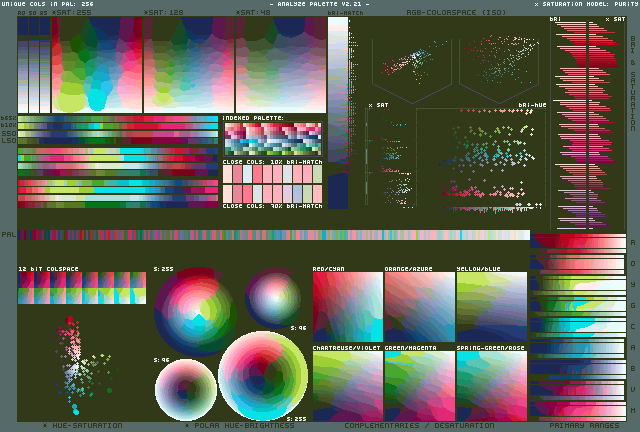Viewport: 640px width, 432px height.
Task: Select the C primary range row
Action: click(x=578, y=327)
